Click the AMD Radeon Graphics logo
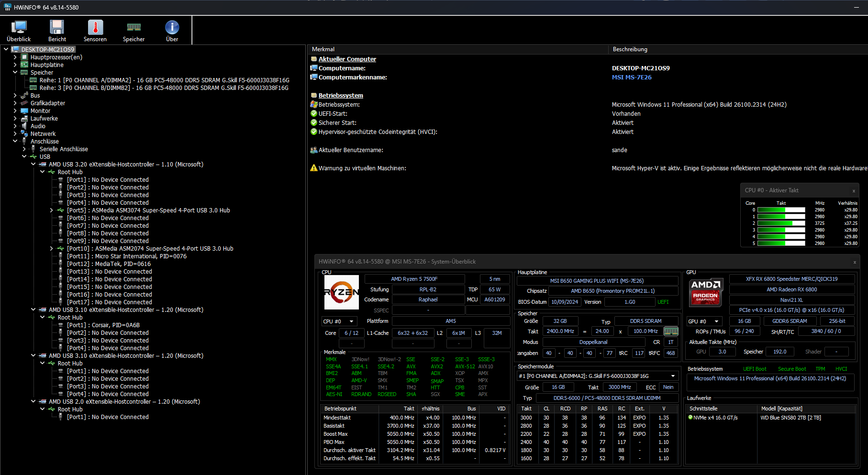The height and width of the screenshot is (475, 868). (706, 292)
